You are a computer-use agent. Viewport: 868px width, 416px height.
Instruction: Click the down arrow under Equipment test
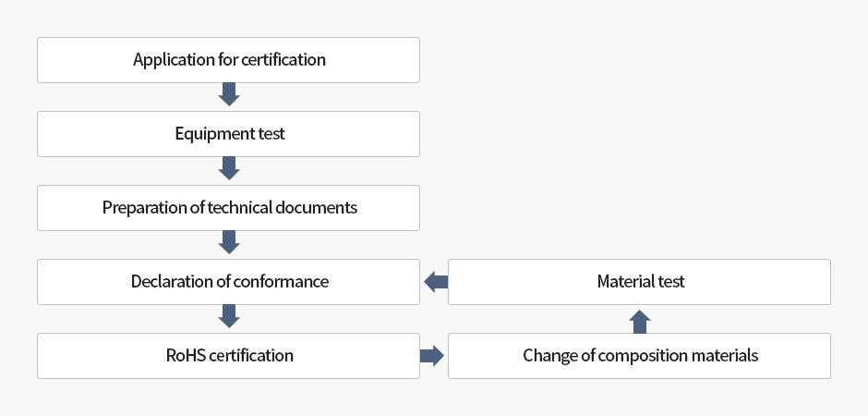pyautogui.click(x=229, y=169)
